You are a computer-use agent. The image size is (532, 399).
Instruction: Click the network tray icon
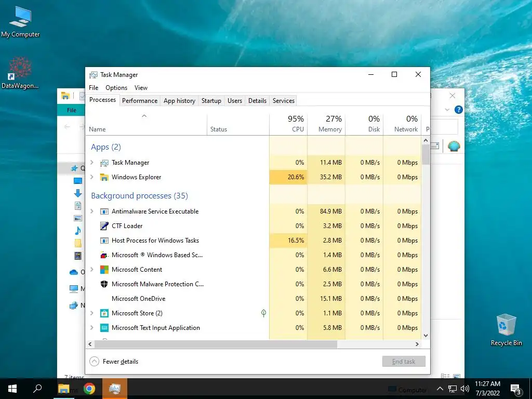[453, 389]
